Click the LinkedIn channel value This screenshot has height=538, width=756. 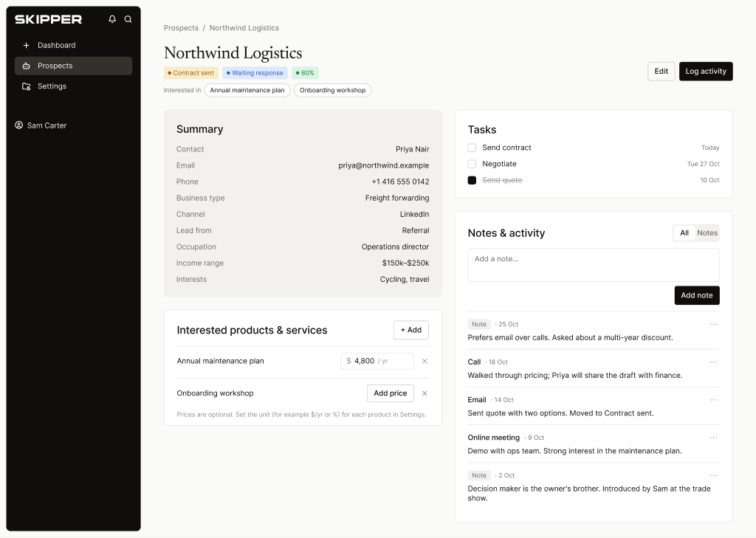pos(415,215)
